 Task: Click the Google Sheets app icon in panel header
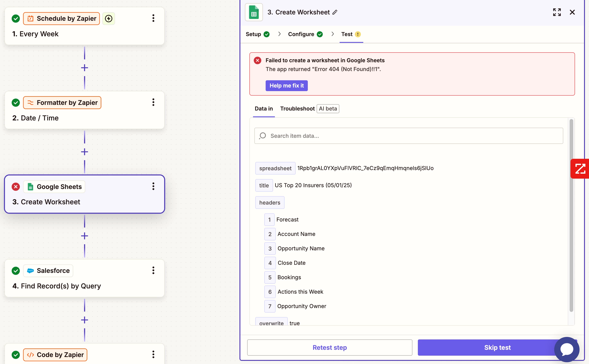(254, 12)
